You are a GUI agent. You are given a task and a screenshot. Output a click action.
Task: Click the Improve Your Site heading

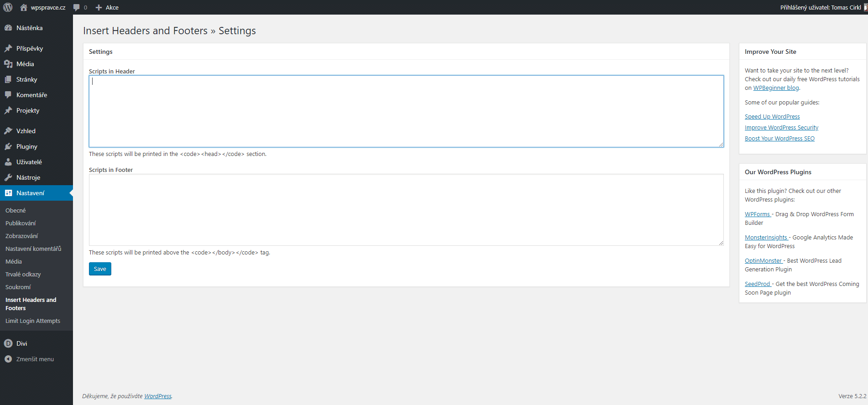click(770, 52)
